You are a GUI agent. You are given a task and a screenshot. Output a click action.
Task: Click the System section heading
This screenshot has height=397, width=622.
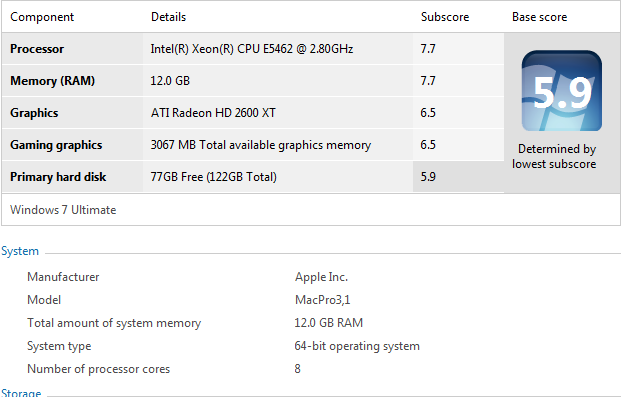20,251
